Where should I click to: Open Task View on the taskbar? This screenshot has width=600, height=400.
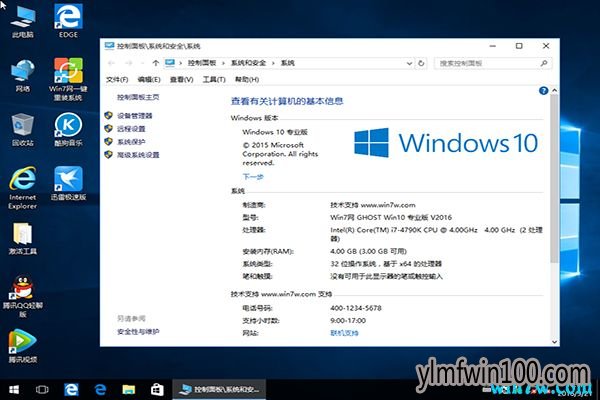tap(42, 390)
